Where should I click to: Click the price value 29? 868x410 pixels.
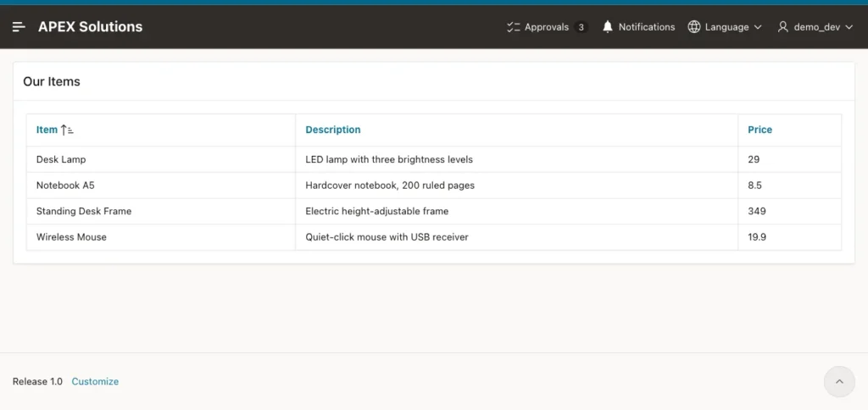(x=754, y=159)
